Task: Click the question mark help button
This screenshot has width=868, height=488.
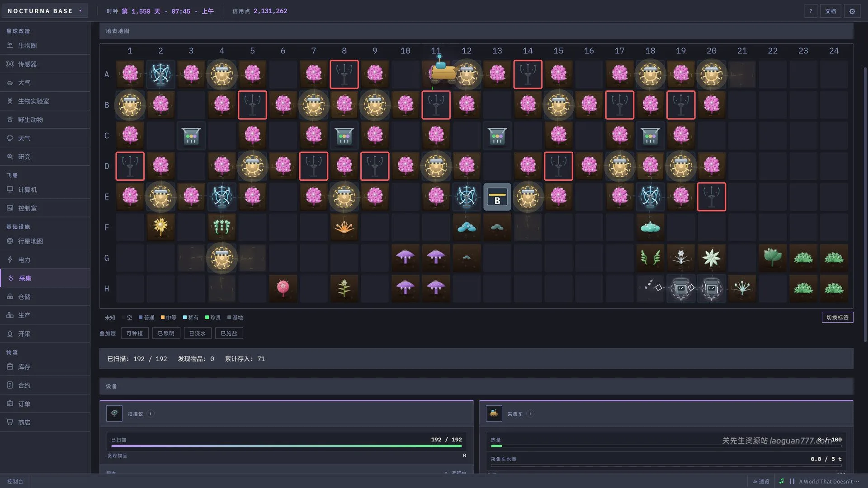Action: (811, 11)
